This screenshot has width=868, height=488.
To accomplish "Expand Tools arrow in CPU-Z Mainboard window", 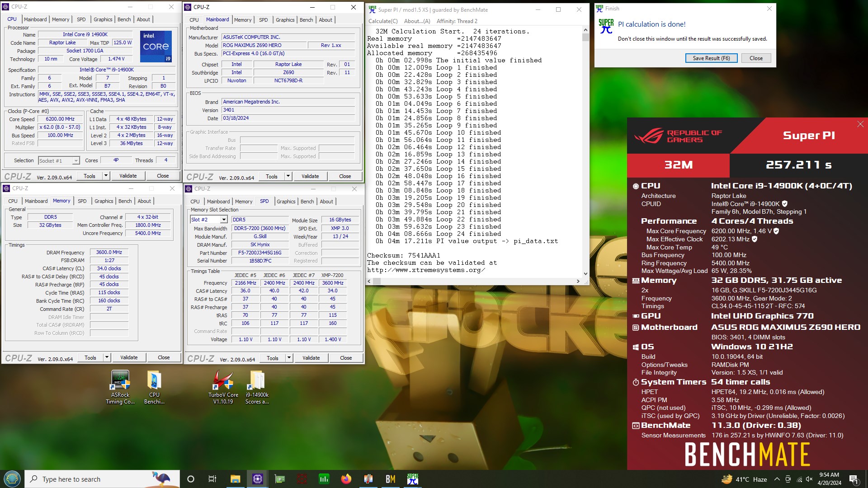I will [288, 176].
